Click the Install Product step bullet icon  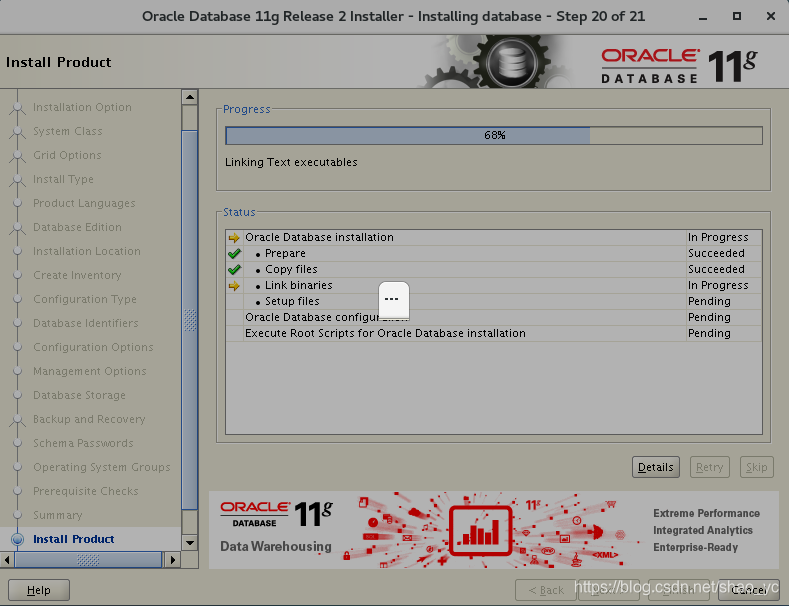(18, 539)
